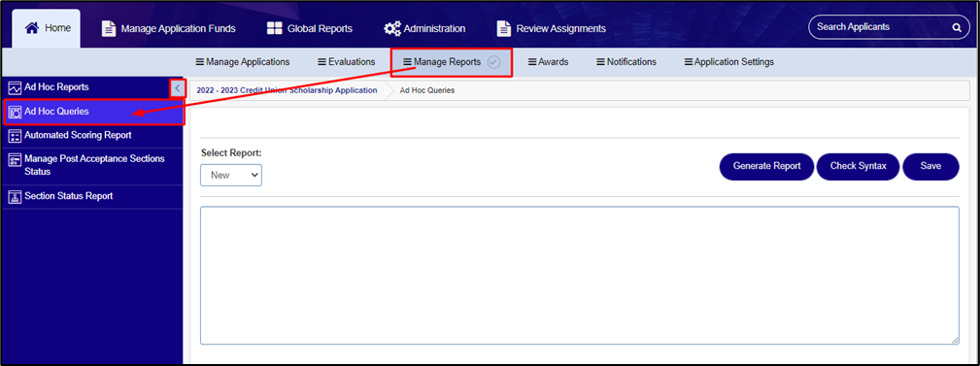Select Ad Hoc Queries in sidebar
The width and height of the screenshot is (980, 366).
(x=92, y=113)
